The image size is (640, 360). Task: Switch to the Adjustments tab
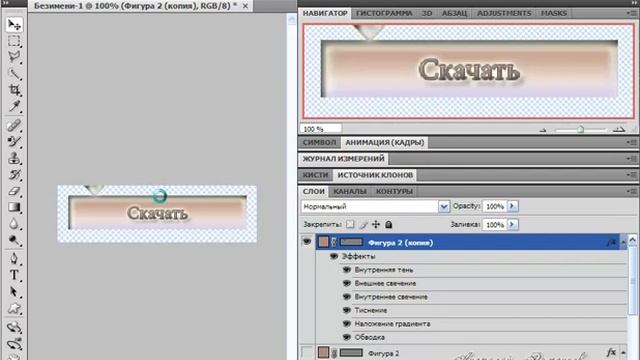click(504, 13)
